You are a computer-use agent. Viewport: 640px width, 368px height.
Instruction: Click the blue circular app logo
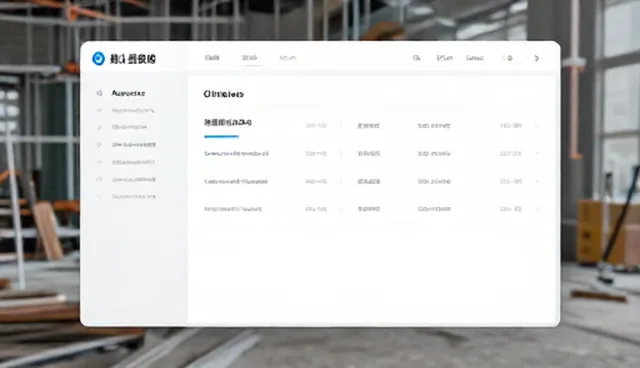pyautogui.click(x=98, y=58)
